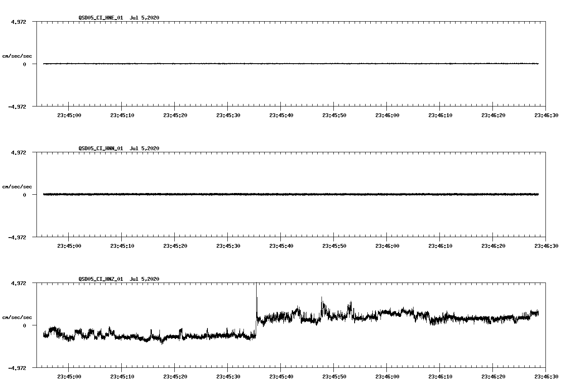Click the thick HNN waveform trace

pos(291,194)
